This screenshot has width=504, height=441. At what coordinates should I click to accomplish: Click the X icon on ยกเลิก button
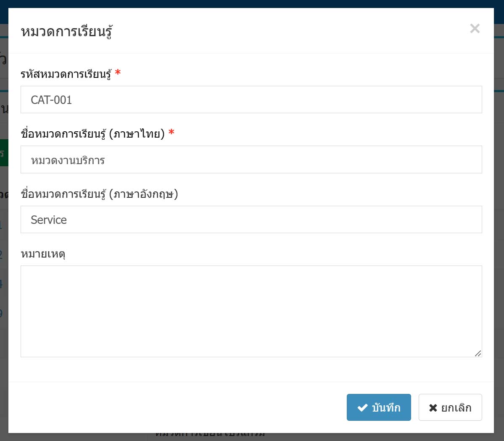tap(433, 408)
